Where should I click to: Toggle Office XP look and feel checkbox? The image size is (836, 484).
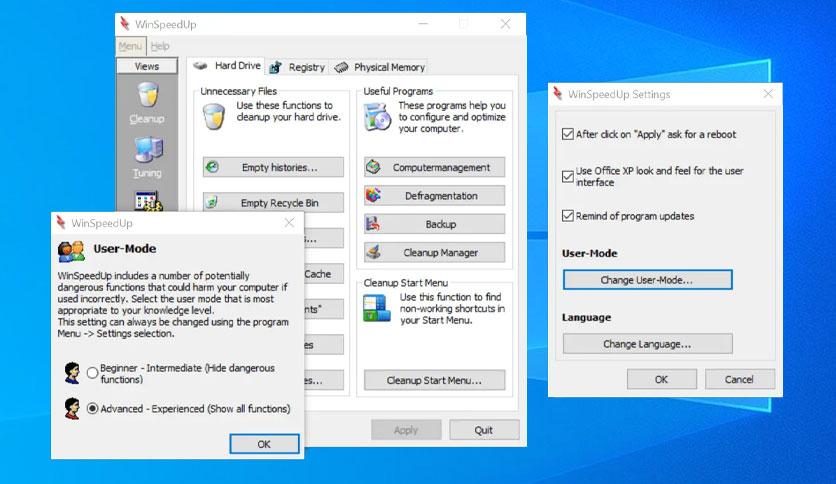pos(568,176)
